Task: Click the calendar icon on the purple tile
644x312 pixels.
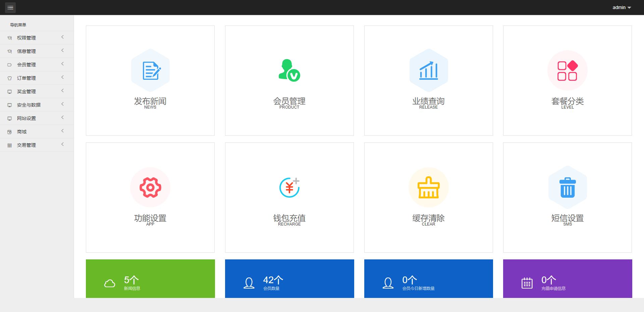Action: [527, 283]
